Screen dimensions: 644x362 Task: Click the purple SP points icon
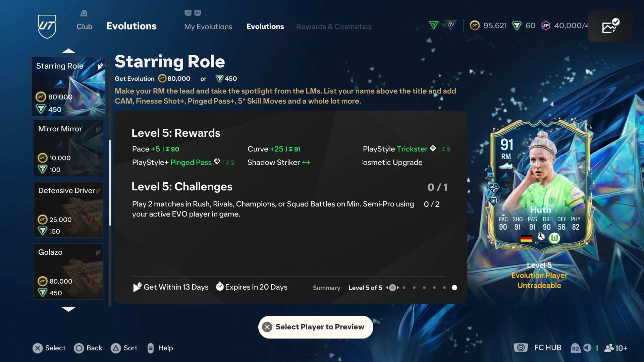546,25
